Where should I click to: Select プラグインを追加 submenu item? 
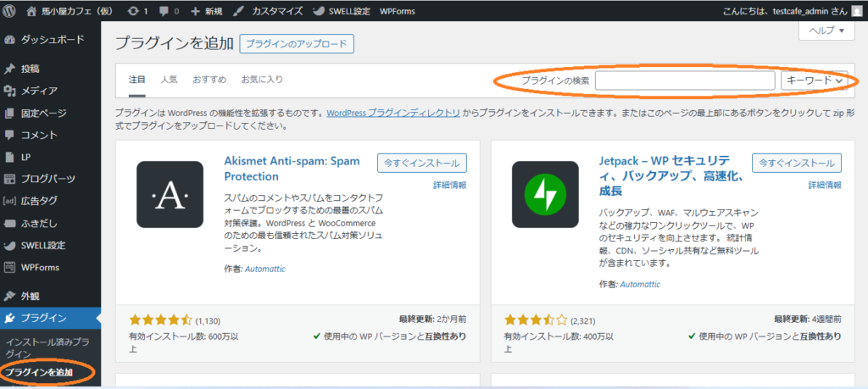pyautogui.click(x=39, y=373)
